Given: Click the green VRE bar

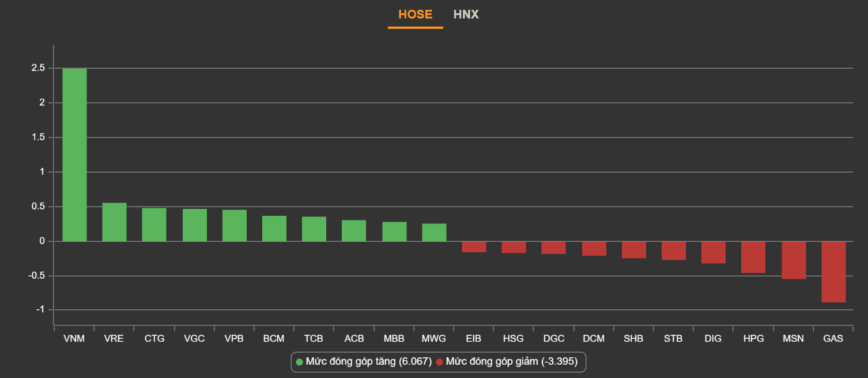Looking at the screenshot, I should (114, 222).
